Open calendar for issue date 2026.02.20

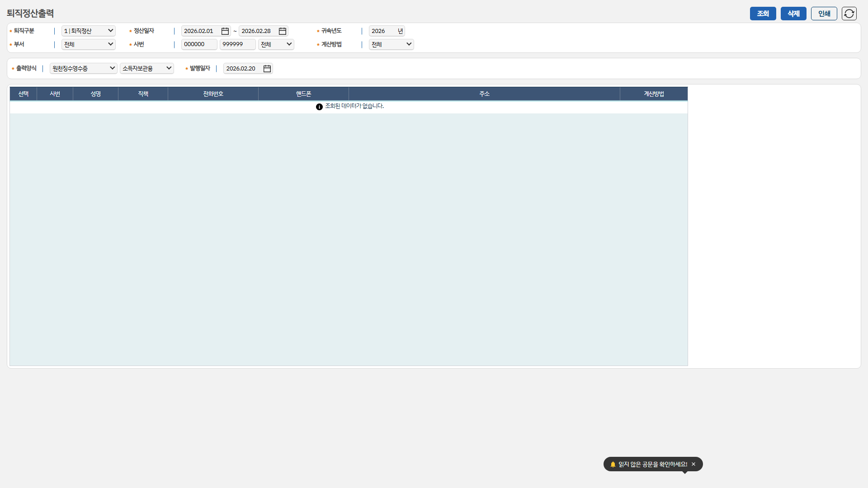[x=267, y=69]
